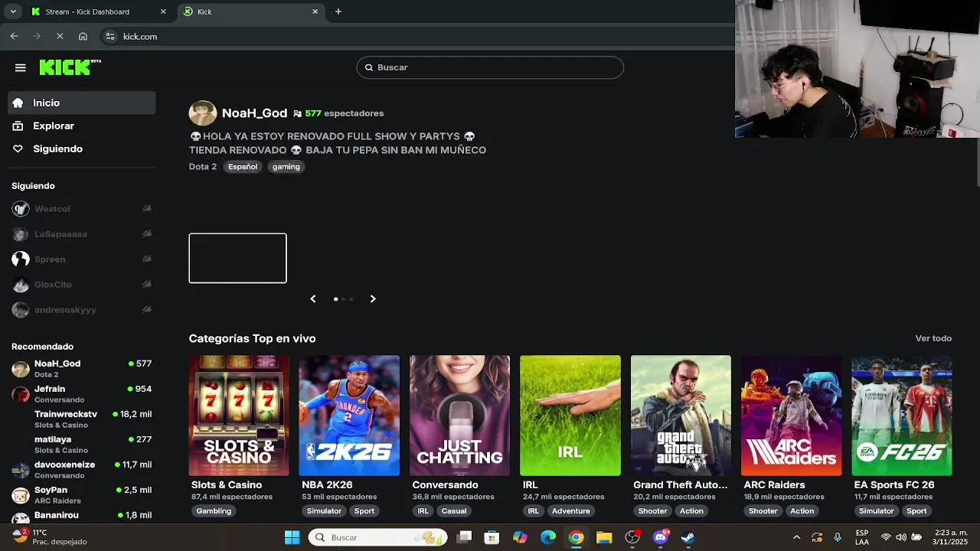Select first carousel dot indicator
980x551 pixels.
tap(335, 299)
